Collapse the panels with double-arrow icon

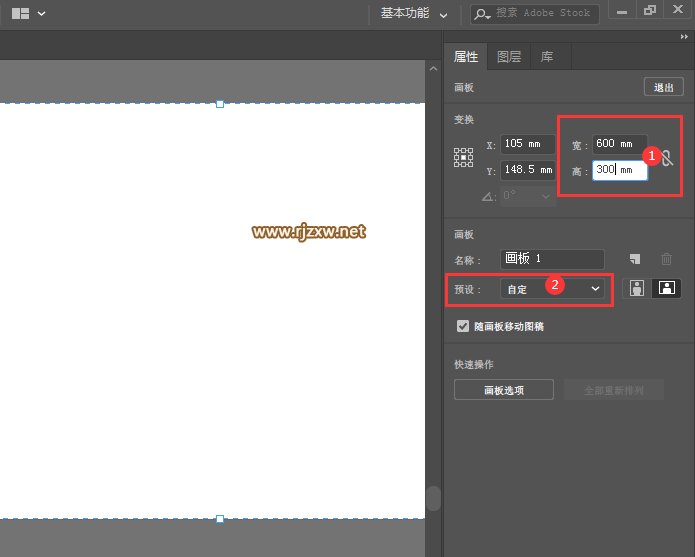pyautogui.click(x=684, y=37)
